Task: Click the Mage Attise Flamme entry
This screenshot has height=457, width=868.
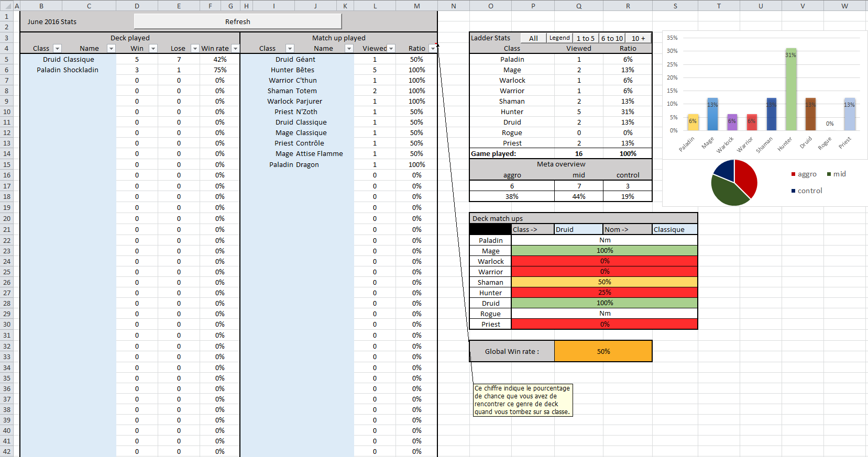Action: 309,153
